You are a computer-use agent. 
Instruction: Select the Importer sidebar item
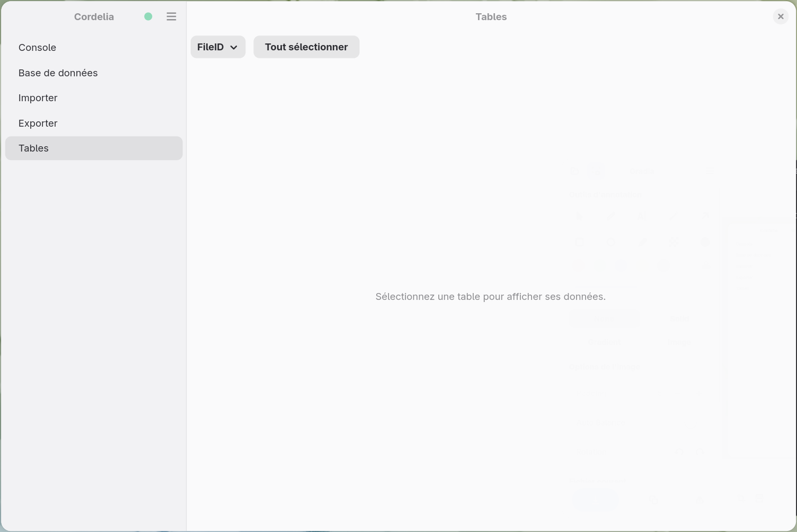(x=94, y=98)
